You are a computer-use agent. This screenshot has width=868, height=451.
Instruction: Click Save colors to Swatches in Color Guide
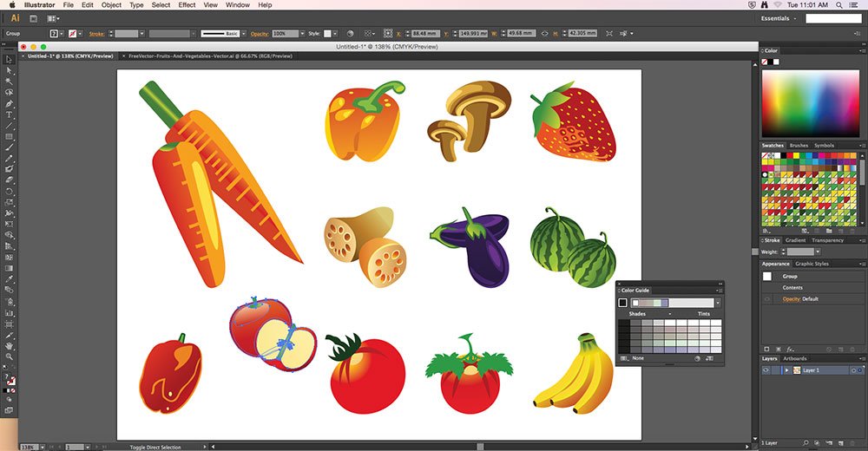pyautogui.click(x=710, y=358)
